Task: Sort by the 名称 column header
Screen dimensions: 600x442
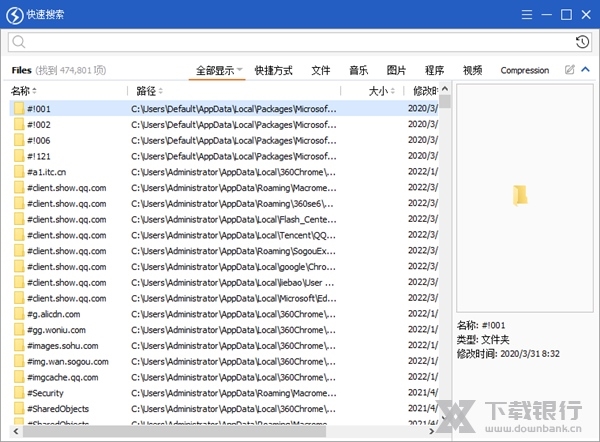Action: (x=24, y=91)
